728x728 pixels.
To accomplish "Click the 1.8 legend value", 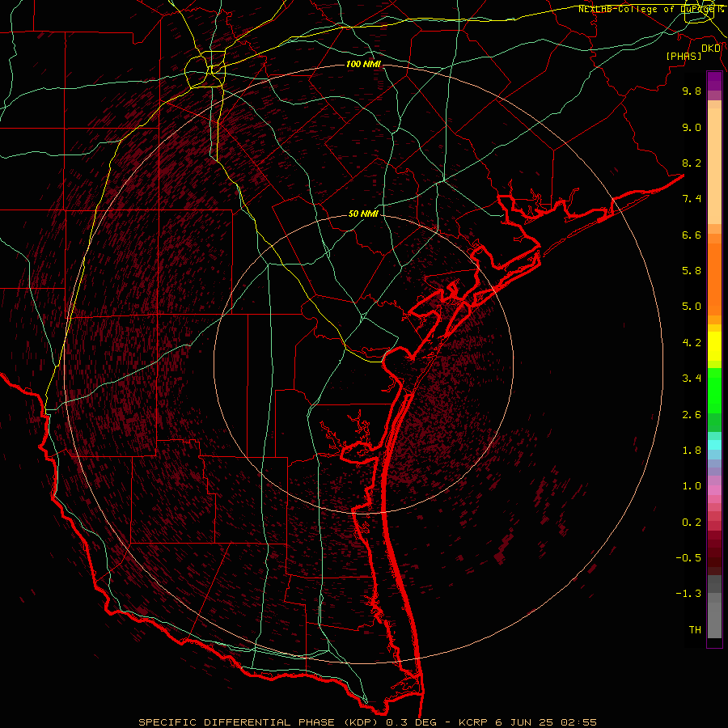I will [x=692, y=451].
